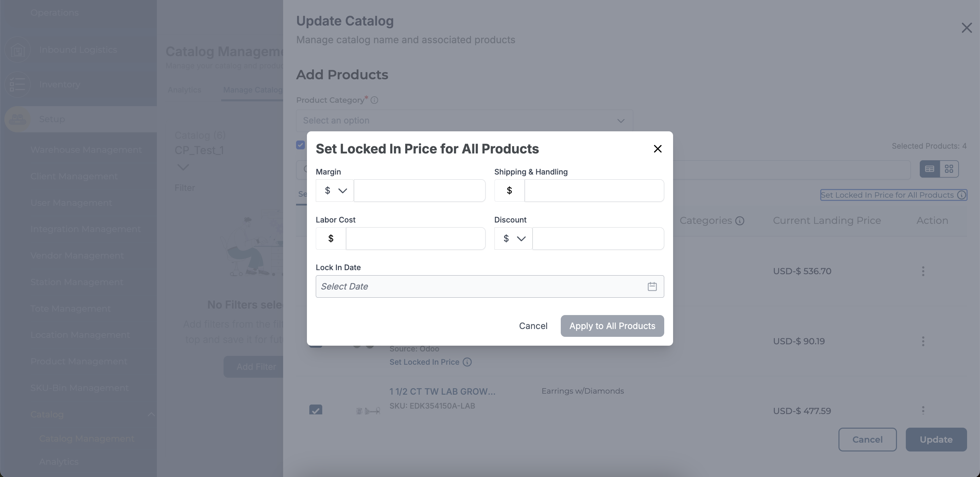Click the Categories info icon
This screenshot has width=980, height=477.
pos(739,221)
